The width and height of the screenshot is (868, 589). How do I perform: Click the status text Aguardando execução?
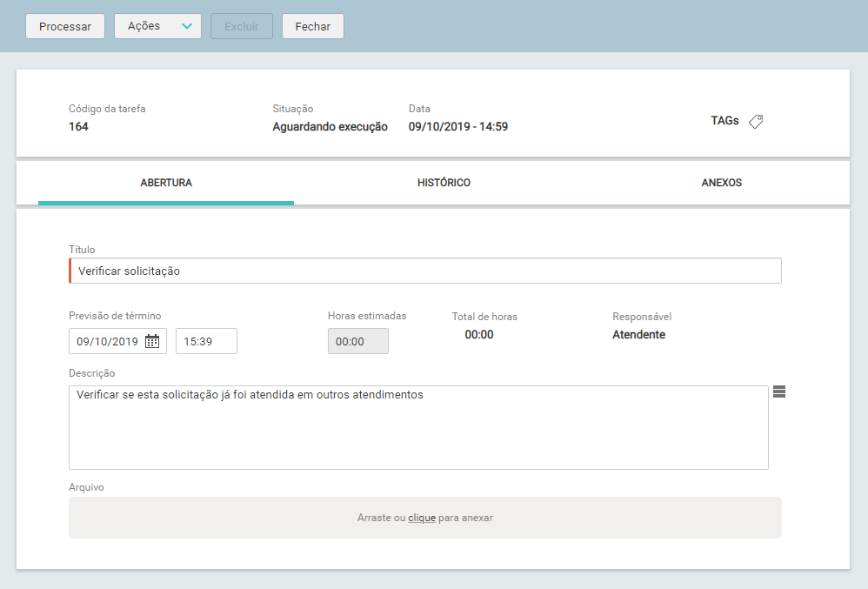(330, 127)
